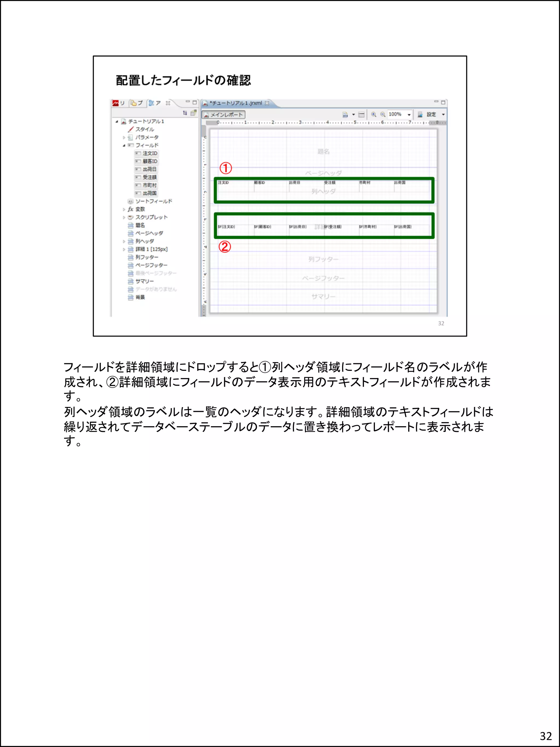Close the outline view tab
Viewport: 560px width, 747px height.
[168, 103]
